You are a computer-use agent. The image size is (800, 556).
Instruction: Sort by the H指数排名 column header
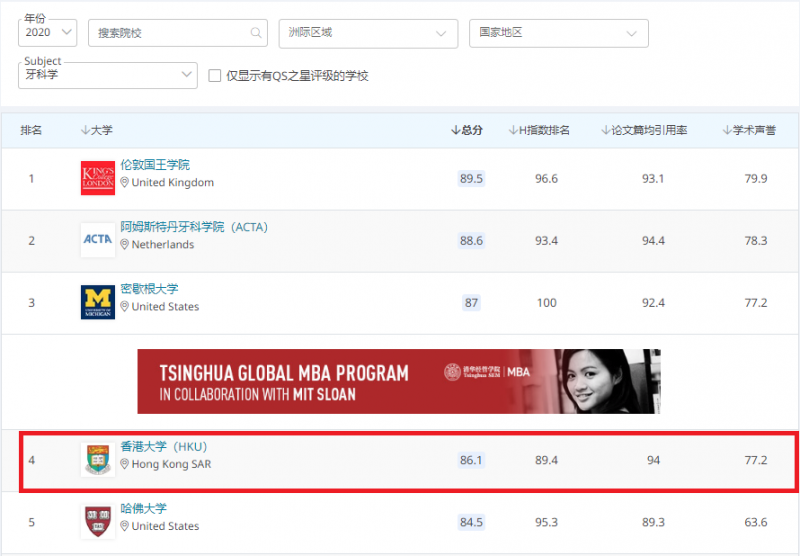pos(539,130)
